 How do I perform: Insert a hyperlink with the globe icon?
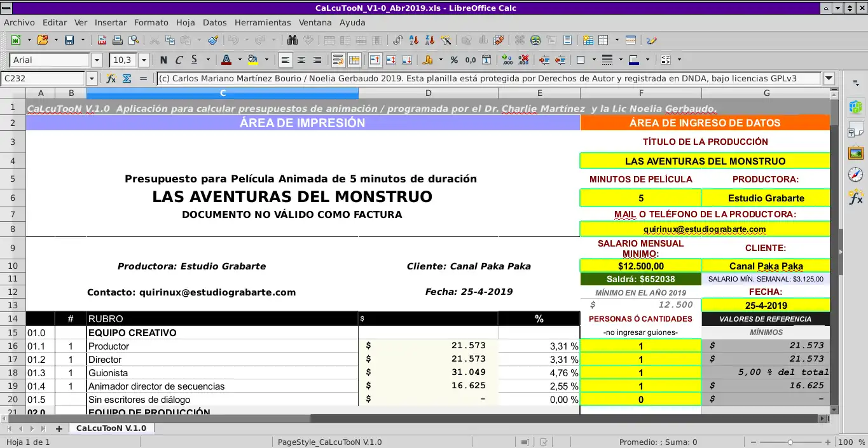pos(535,40)
